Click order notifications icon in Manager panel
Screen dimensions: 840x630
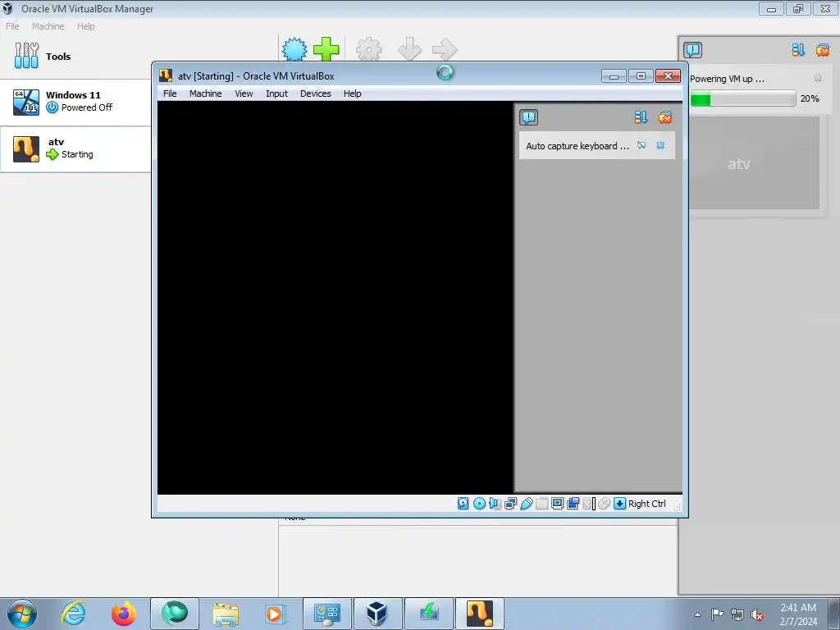click(798, 50)
